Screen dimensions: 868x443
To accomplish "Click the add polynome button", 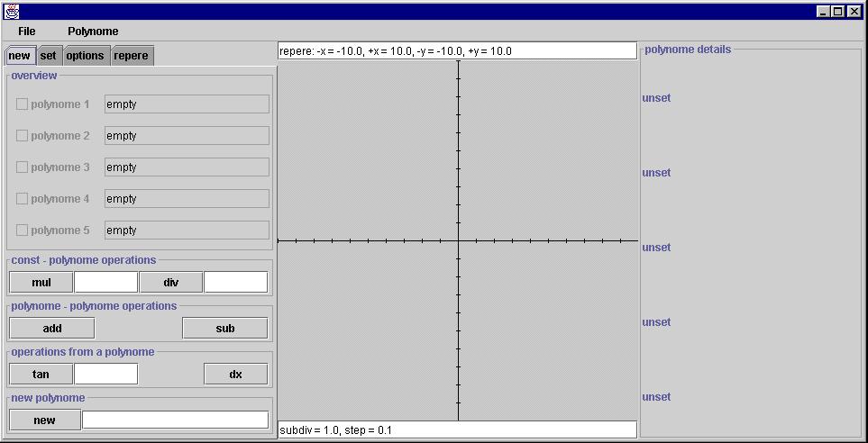I will click(x=52, y=328).
